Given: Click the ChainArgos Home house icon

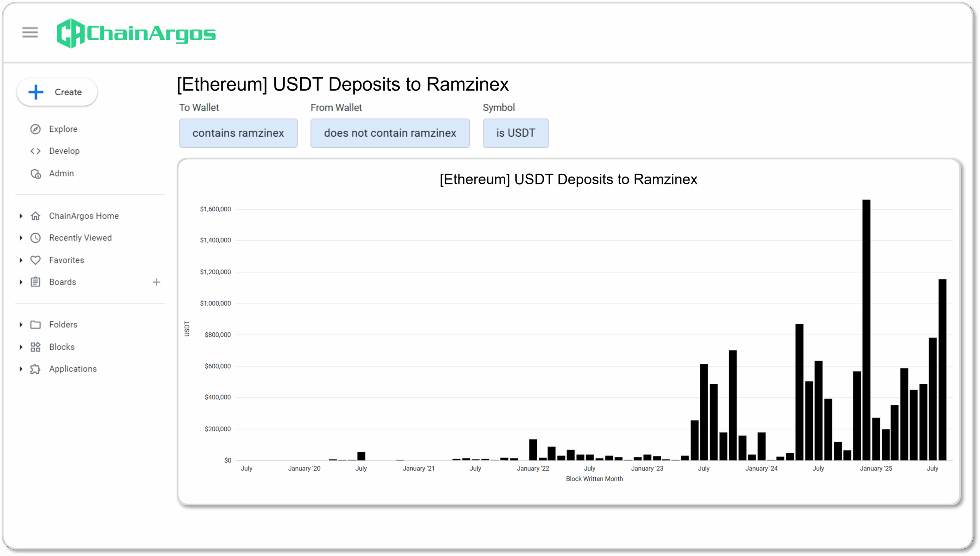Looking at the screenshot, I should 36,216.
